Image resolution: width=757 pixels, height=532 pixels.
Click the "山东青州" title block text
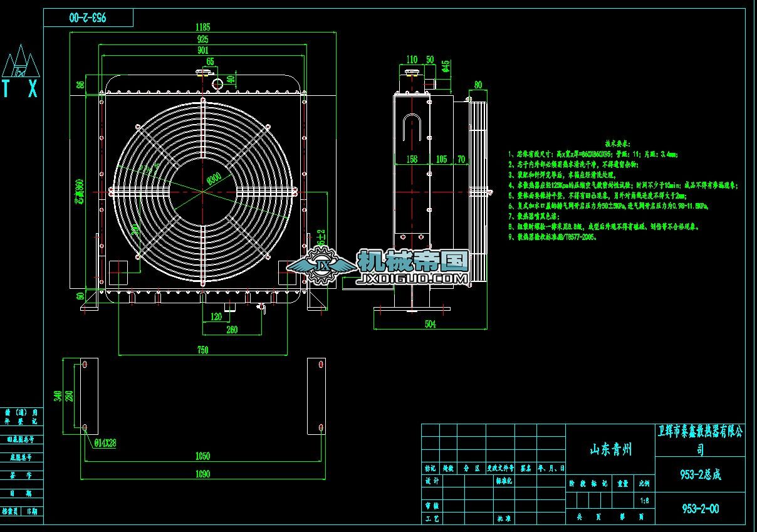pos(610,449)
